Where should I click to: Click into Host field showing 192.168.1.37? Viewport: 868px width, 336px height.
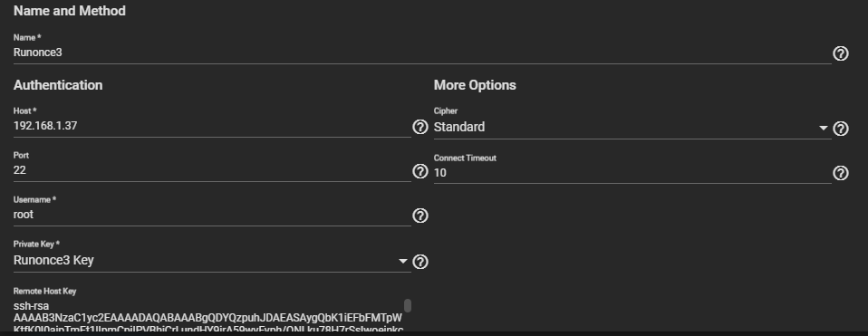tap(212, 126)
